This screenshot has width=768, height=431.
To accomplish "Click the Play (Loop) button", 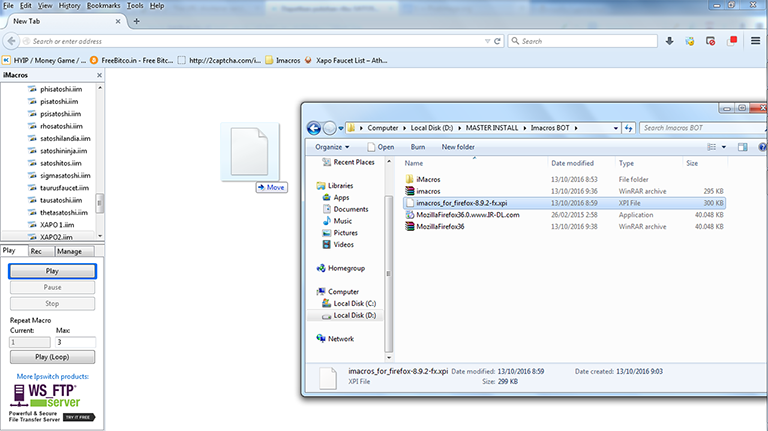I will click(52, 357).
